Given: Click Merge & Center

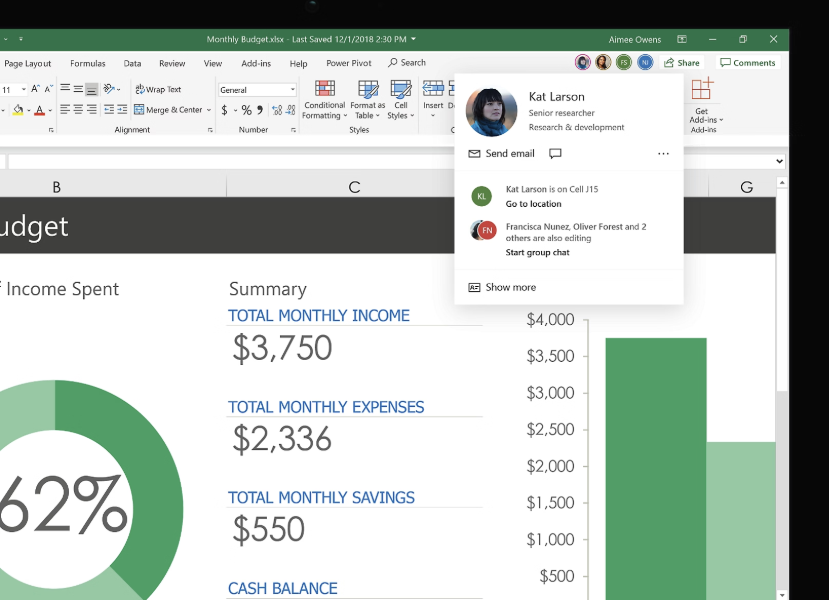Looking at the screenshot, I should coord(168,109).
